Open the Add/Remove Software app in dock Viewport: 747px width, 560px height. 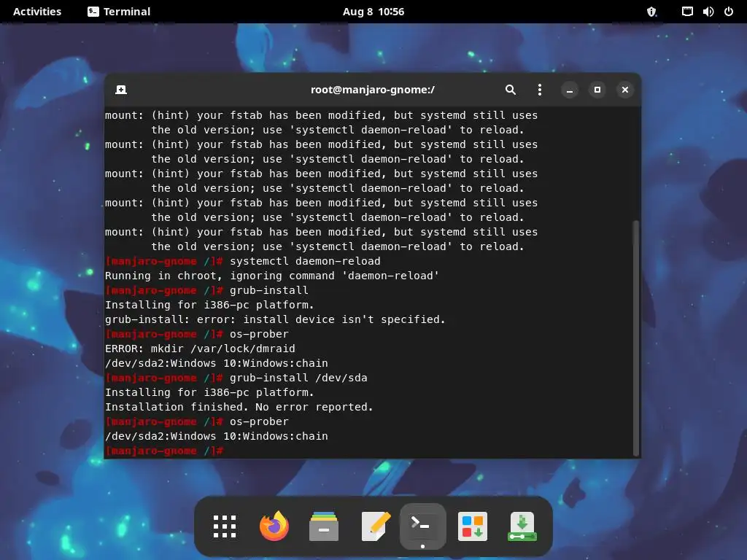pos(473,526)
